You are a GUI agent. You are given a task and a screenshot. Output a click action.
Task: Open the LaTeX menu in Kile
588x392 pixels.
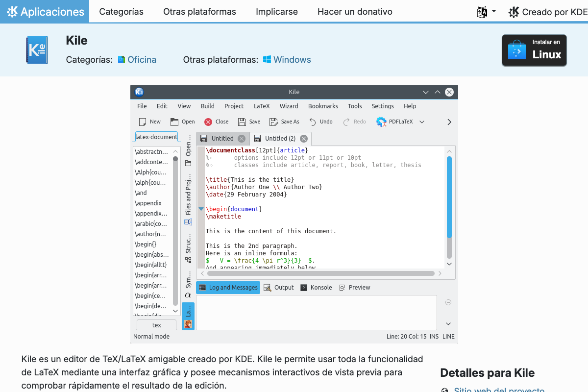click(x=262, y=106)
